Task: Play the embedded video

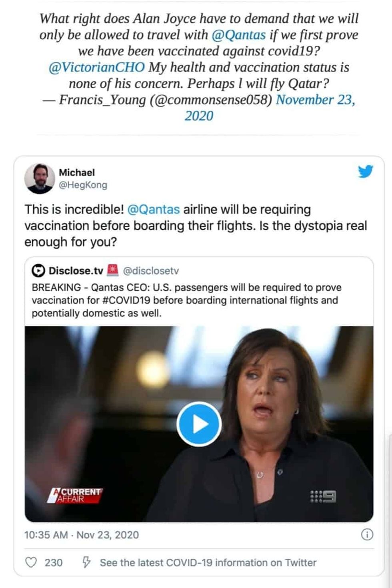Action: (199, 424)
